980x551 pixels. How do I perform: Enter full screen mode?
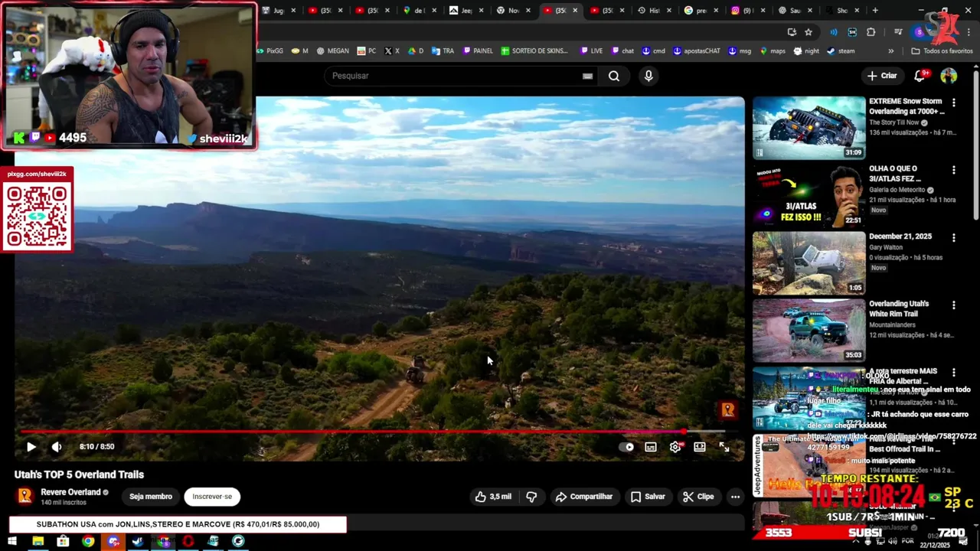pyautogui.click(x=724, y=447)
